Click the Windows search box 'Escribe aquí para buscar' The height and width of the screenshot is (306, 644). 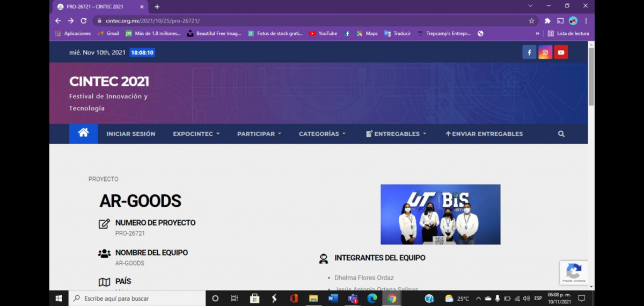(x=137, y=298)
